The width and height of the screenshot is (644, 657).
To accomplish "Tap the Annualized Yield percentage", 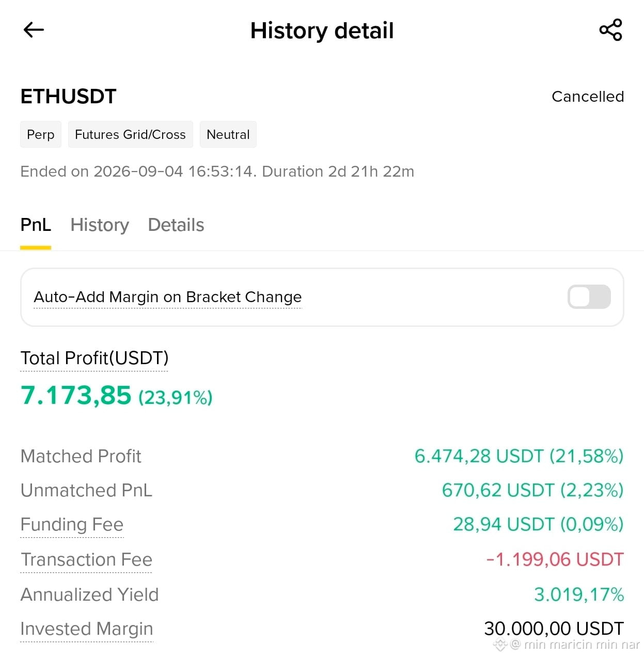I will (579, 595).
